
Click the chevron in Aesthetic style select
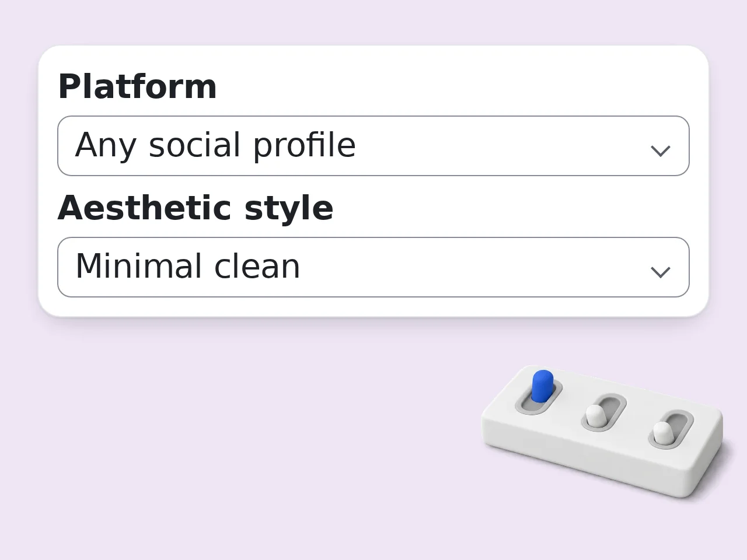660,272
